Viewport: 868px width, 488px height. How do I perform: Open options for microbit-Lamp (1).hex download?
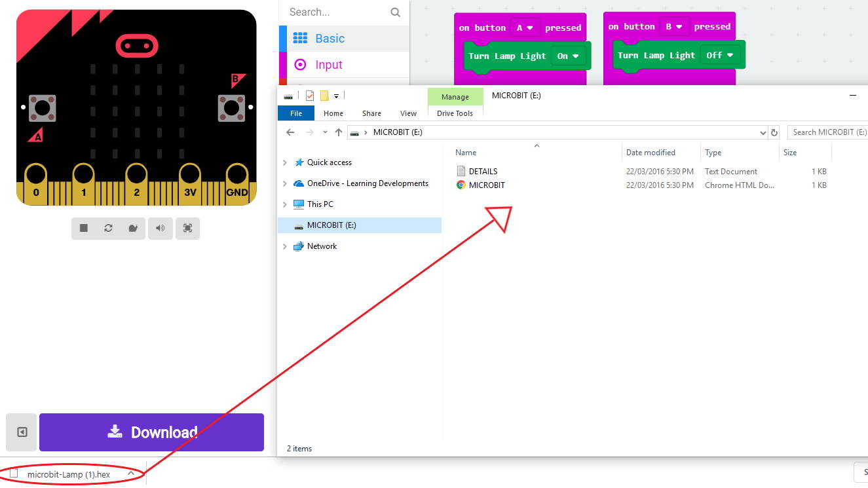pyautogui.click(x=131, y=474)
